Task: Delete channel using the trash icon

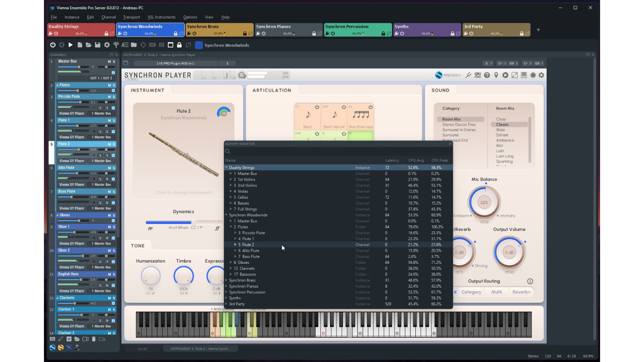Action: click(x=93, y=339)
